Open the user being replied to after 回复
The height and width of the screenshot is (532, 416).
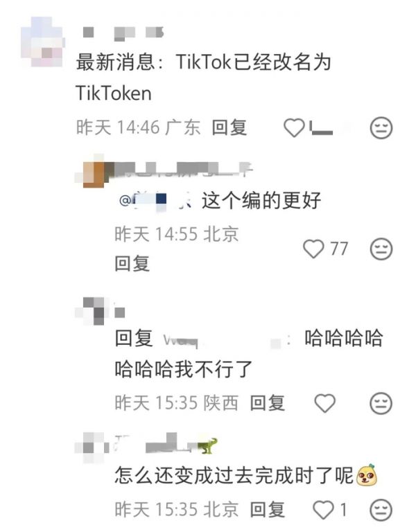point(227,340)
